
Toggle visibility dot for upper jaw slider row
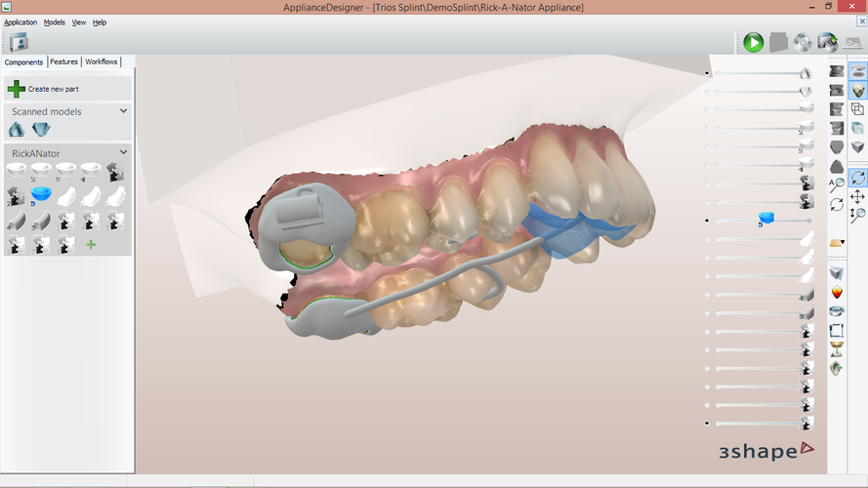click(x=707, y=73)
